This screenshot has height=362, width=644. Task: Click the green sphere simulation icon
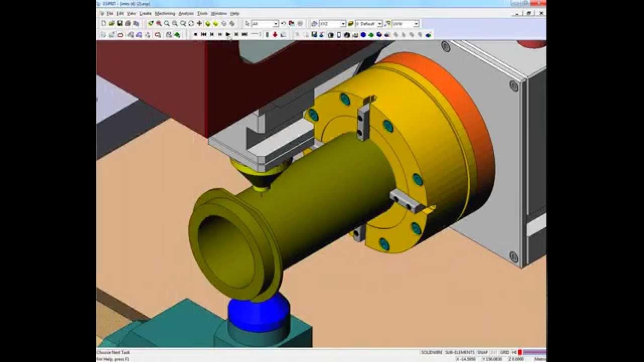point(371,35)
